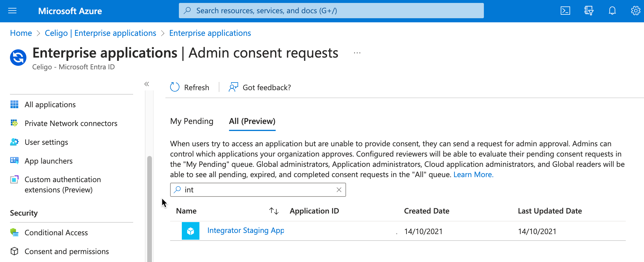Open Directories and subscriptions filter icon
The height and width of the screenshot is (262, 644).
click(589, 11)
